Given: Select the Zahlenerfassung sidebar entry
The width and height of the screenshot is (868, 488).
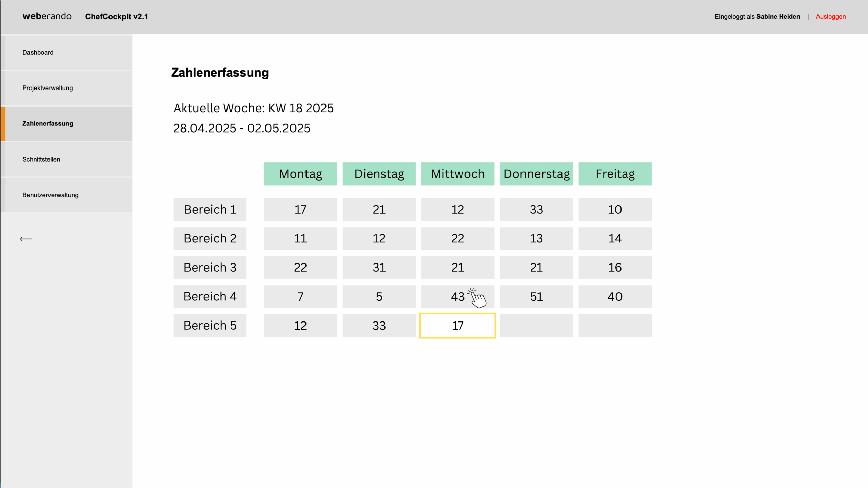Looking at the screenshot, I should coord(69,123).
